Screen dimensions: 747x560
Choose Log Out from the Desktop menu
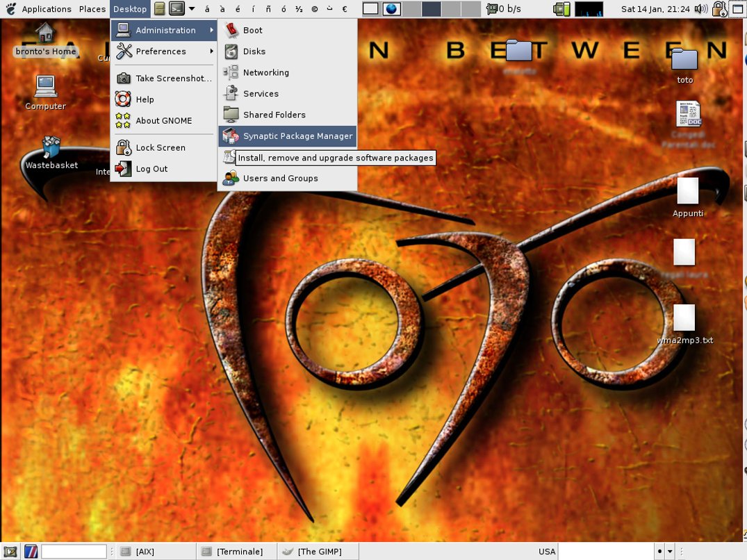pos(164,169)
